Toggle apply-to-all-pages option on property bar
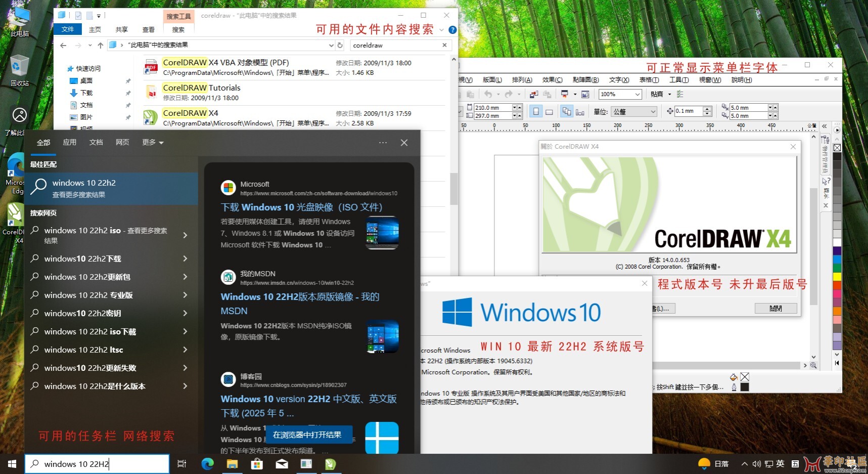868x474 pixels. pos(568,111)
